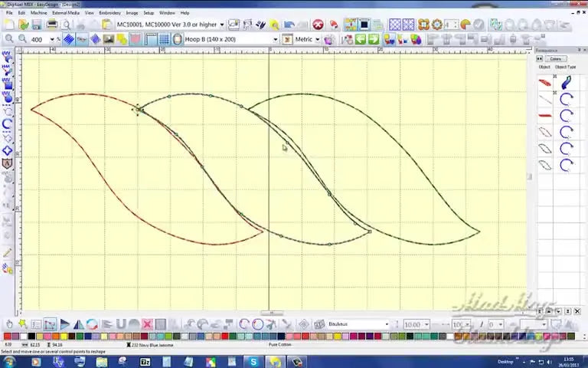Screen dimensions: 588x368
Task: Open the External Media menu
Action: click(65, 13)
